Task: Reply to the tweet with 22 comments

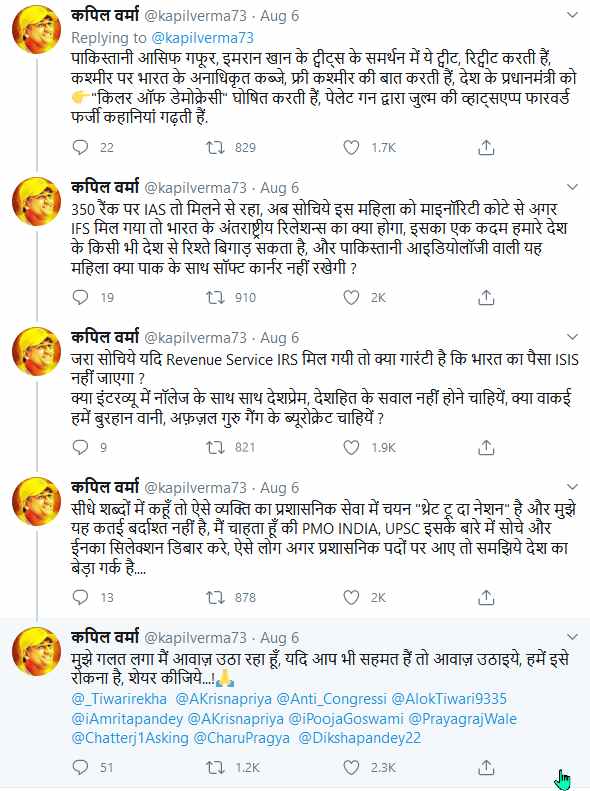Action: [x=81, y=147]
